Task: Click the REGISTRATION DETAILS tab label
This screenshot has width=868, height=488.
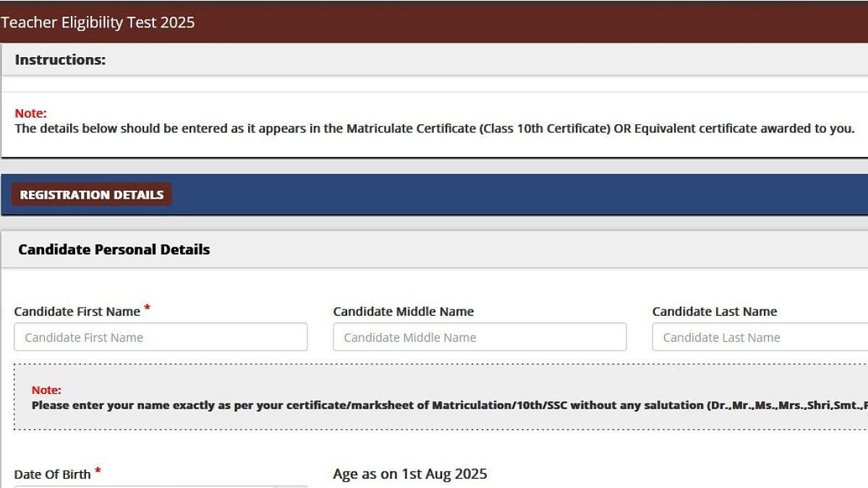Action: [91, 194]
